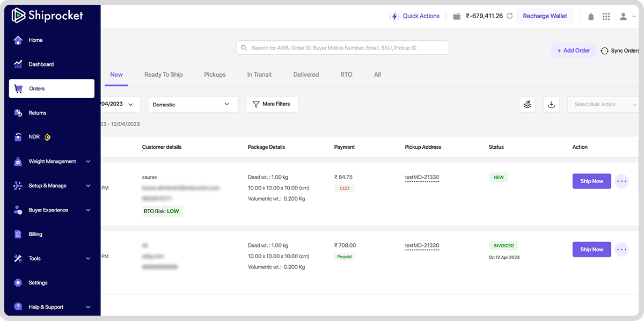The width and height of the screenshot is (644, 321).
Task: Click the INVOICED status badge
Action: [503, 245]
